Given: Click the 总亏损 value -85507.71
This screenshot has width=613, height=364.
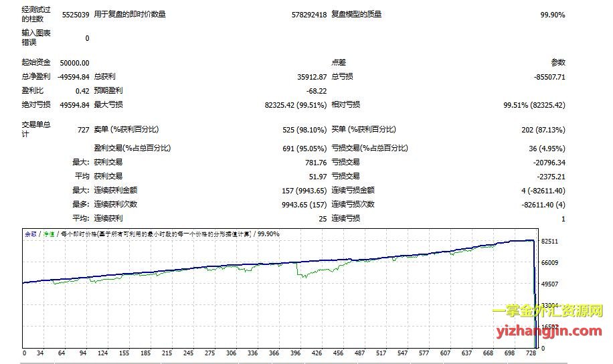Looking at the screenshot, I should click(549, 77).
